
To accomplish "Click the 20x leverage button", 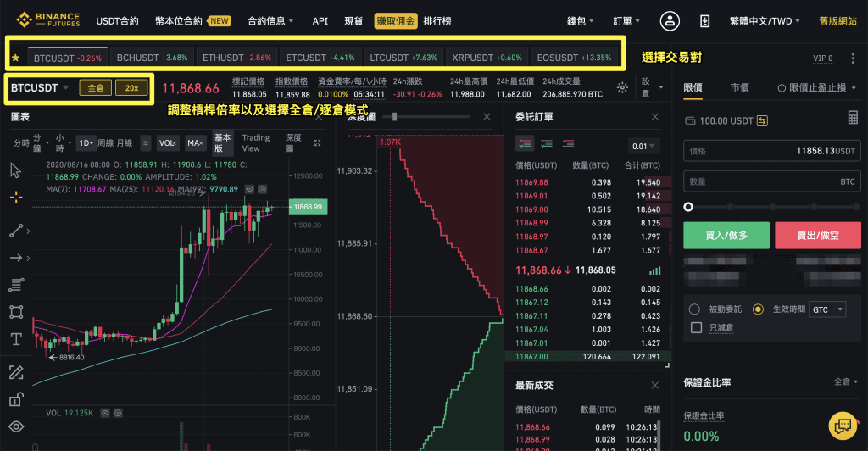I will click(x=131, y=87).
